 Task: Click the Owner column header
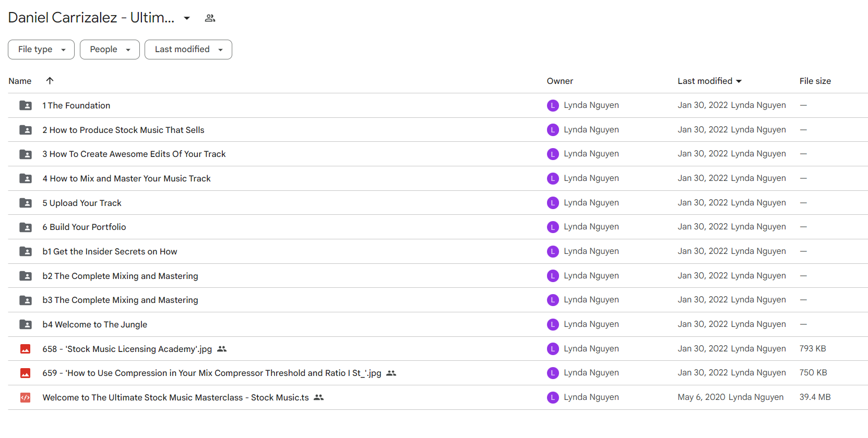pos(560,81)
